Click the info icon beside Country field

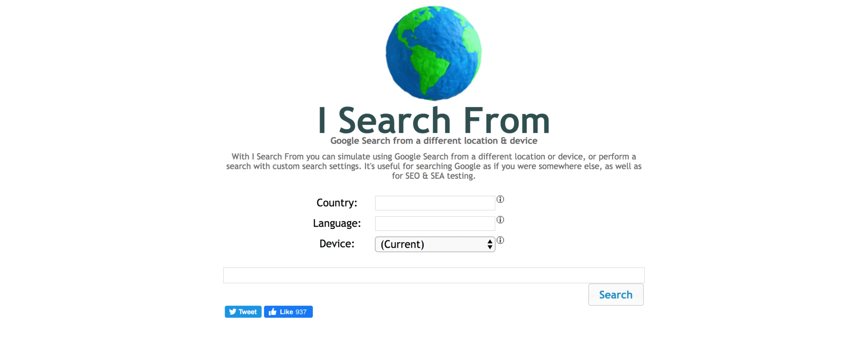point(500,199)
